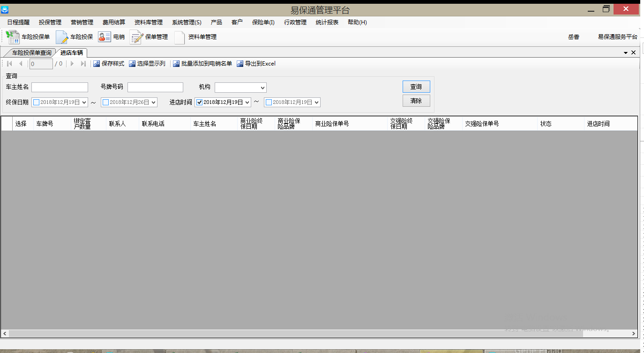This screenshot has height=353, width=644.
Task: Open the 保险单(I) menu
Action: (263, 22)
